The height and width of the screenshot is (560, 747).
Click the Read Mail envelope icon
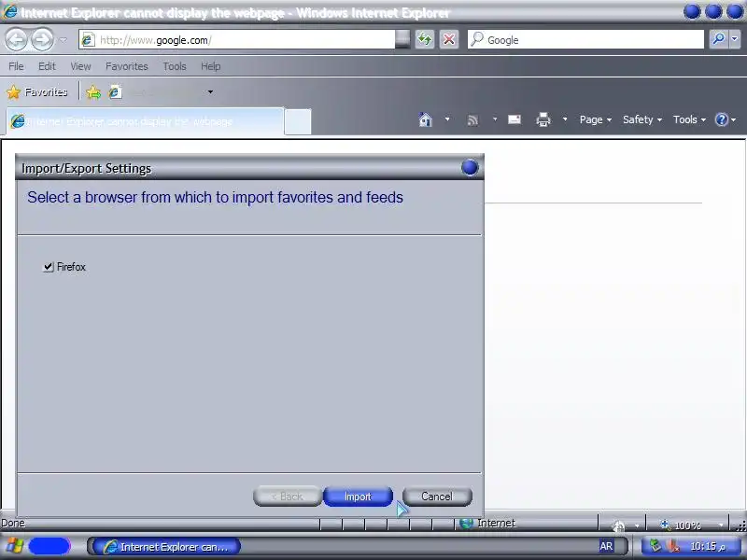[514, 119]
